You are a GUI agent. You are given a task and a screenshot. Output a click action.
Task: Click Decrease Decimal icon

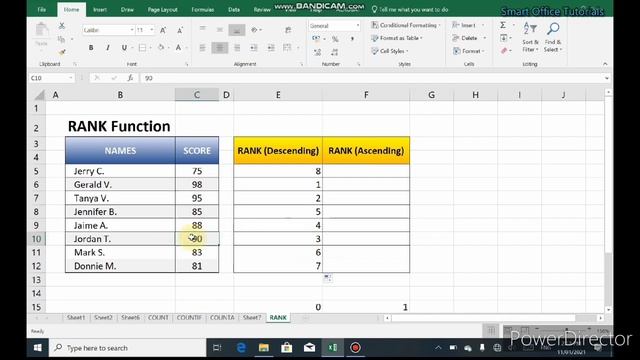point(335,52)
